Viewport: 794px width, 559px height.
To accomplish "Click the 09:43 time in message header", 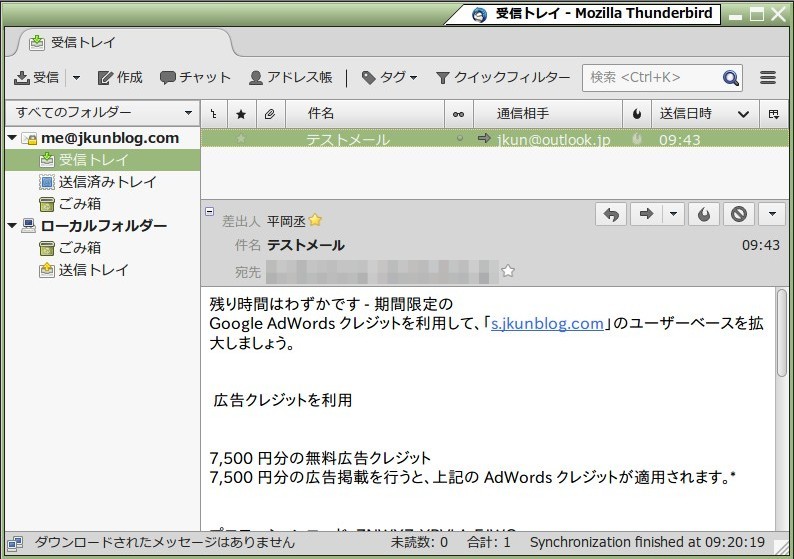I will [761, 245].
